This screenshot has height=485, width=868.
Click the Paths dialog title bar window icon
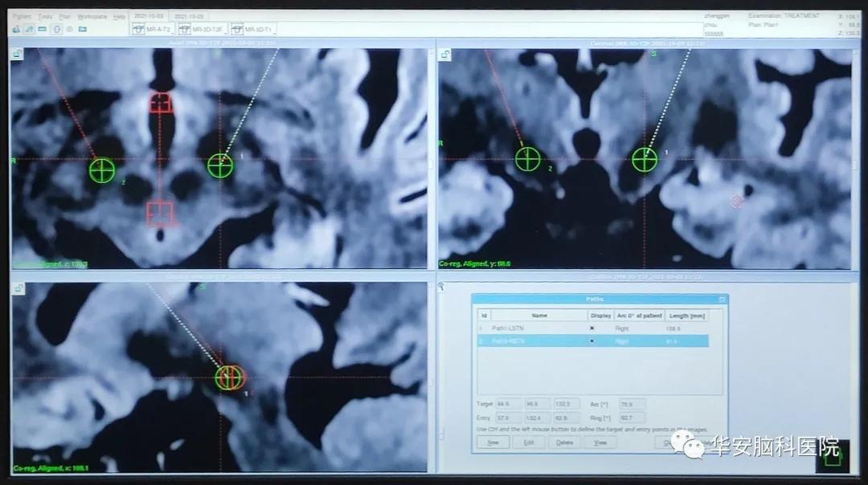pyautogui.click(x=722, y=300)
